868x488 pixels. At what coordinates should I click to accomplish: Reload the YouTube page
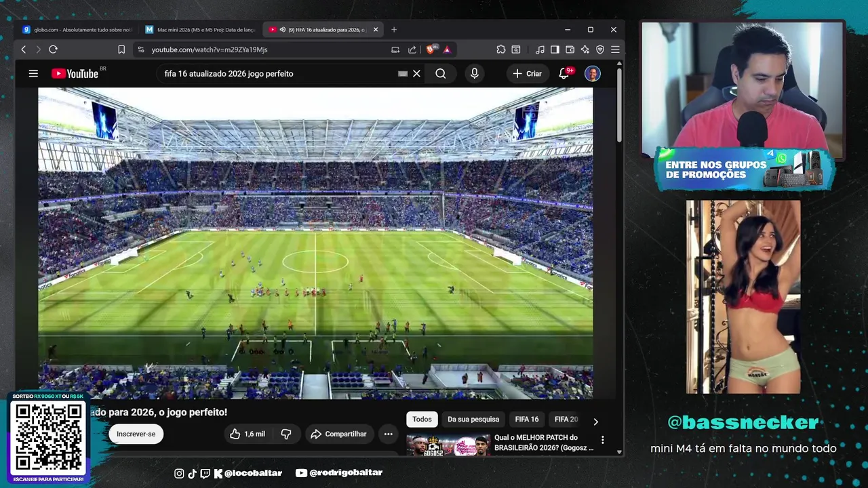click(x=53, y=49)
